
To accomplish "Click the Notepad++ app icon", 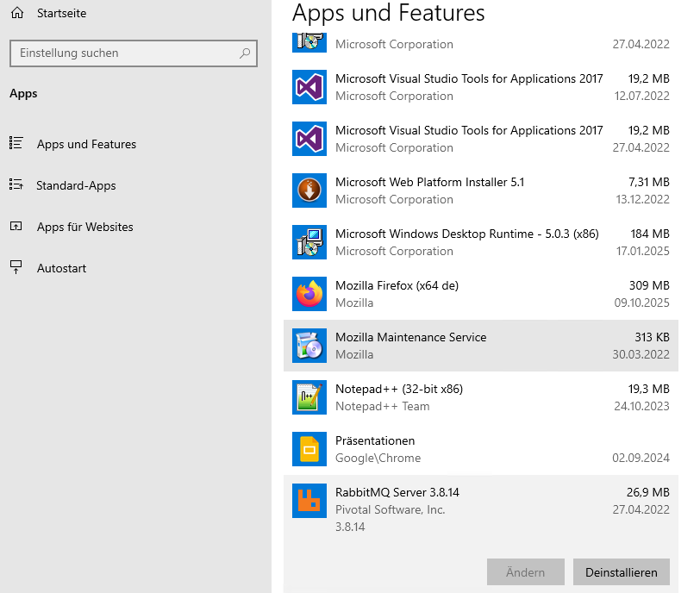I will pos(309,397).
